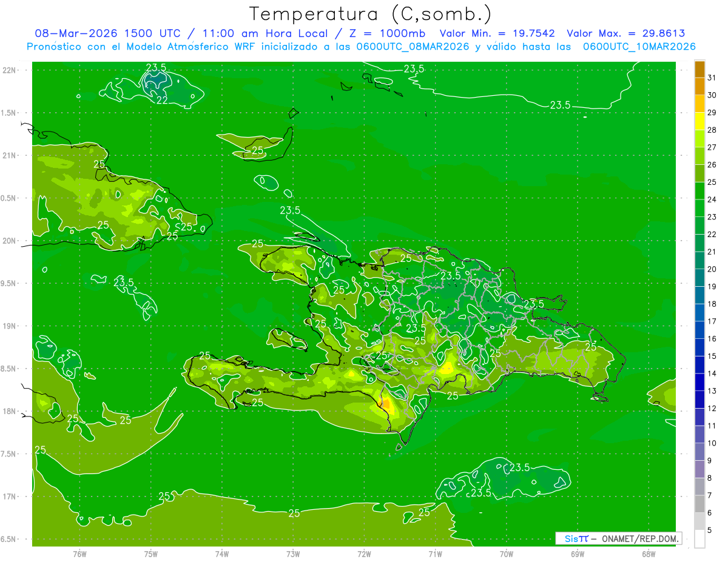
Task: Click the "17N" latitude axis label
Action: (10, 497)
